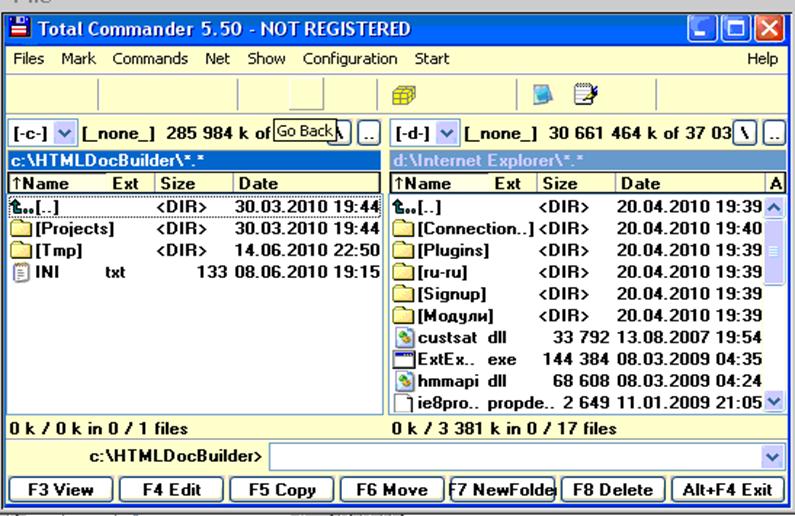The image size is (795, 516).
Task: Select the Connection folder icon
Action: [x=404, y=229]
